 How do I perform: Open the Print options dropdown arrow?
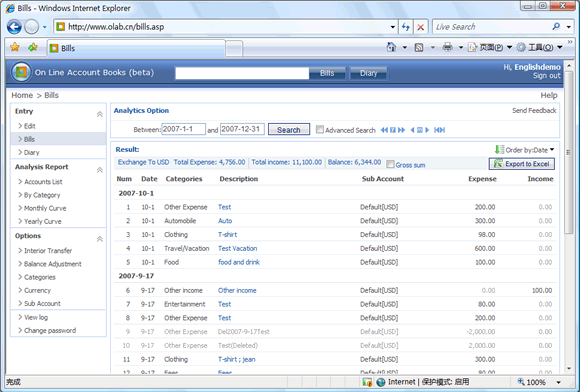[461, 47]
